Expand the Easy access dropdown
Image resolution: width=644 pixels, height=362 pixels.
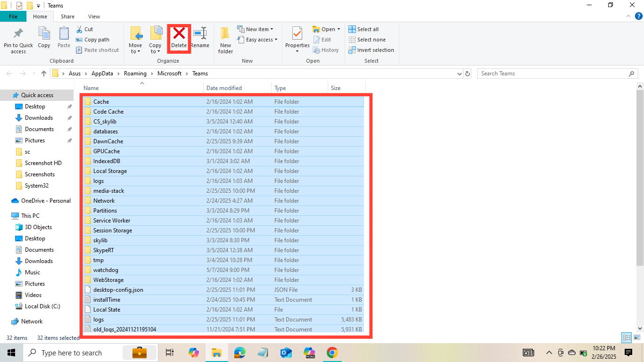258,40
